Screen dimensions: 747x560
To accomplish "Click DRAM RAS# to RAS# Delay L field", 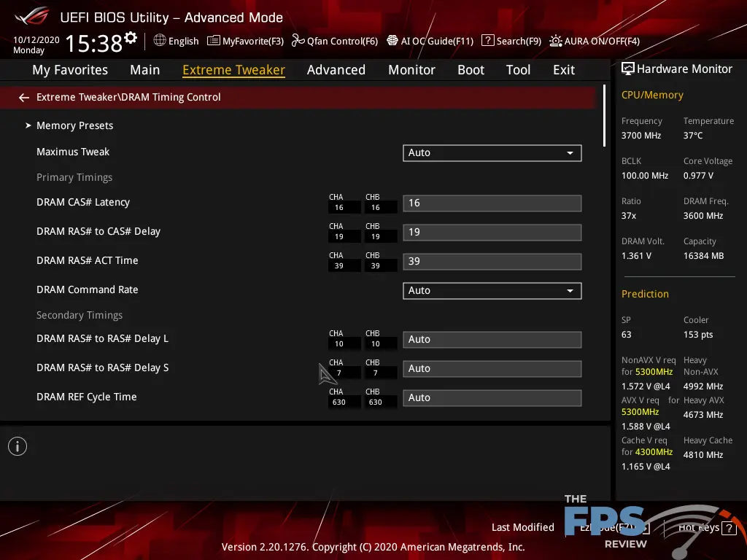I will pos(492,340).
